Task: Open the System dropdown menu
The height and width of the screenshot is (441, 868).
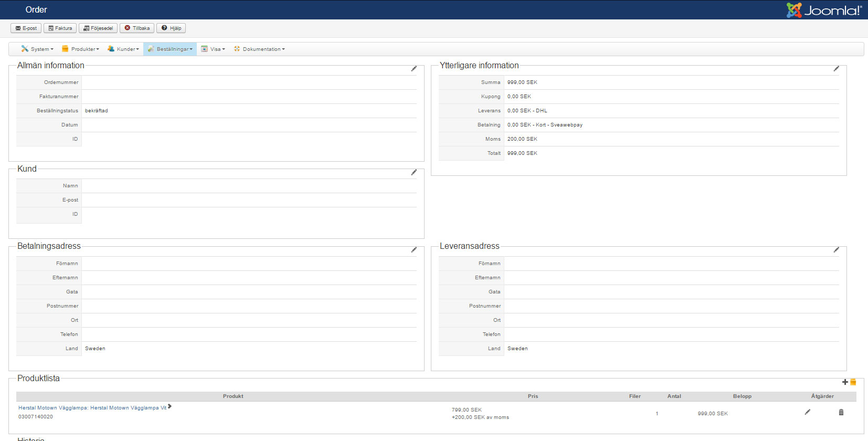Action: tap(37, 49)
